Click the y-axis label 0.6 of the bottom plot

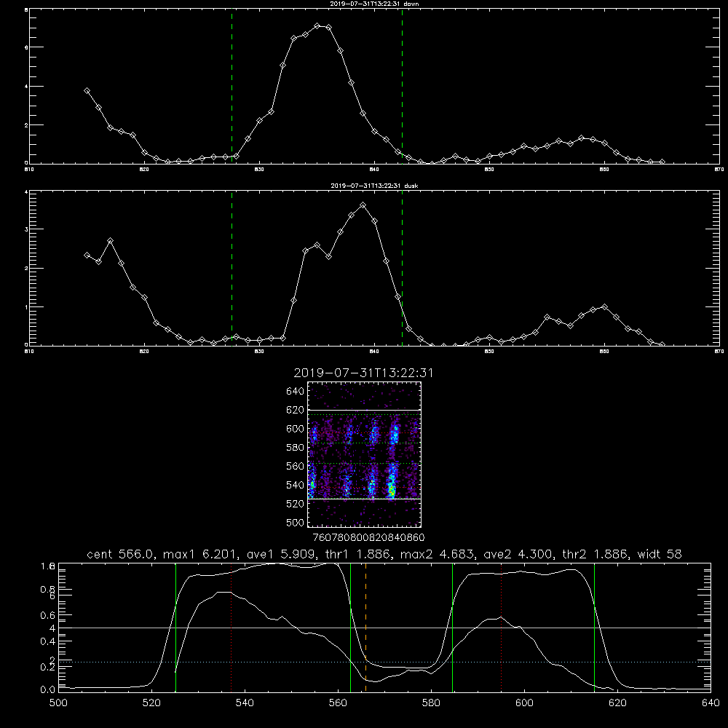pos(48,615)
